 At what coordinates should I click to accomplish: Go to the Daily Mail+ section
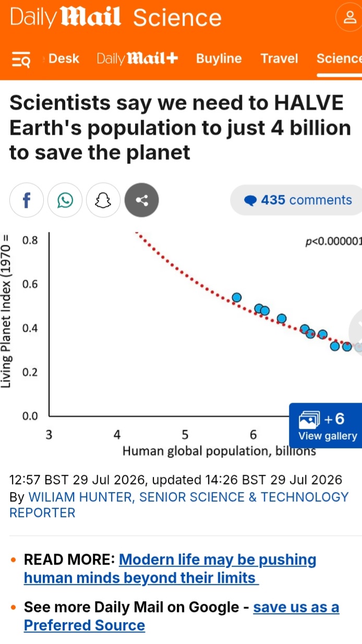[138, 58]
